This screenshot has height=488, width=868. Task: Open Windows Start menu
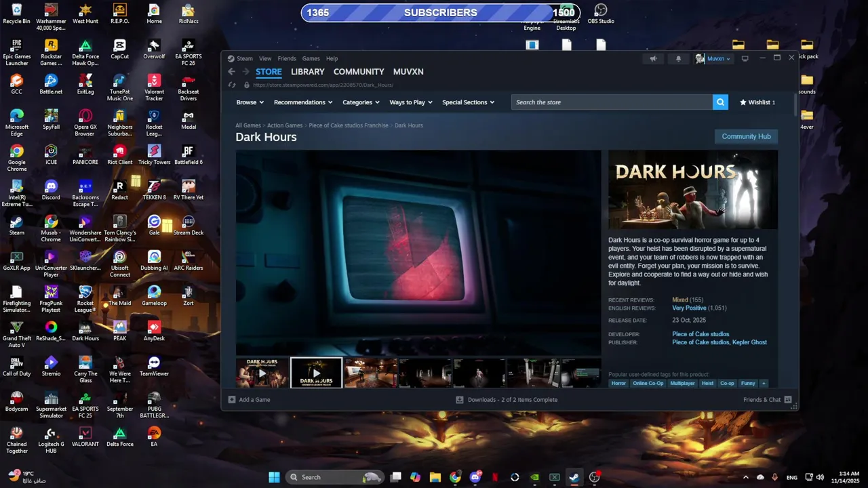click(274, 477)
